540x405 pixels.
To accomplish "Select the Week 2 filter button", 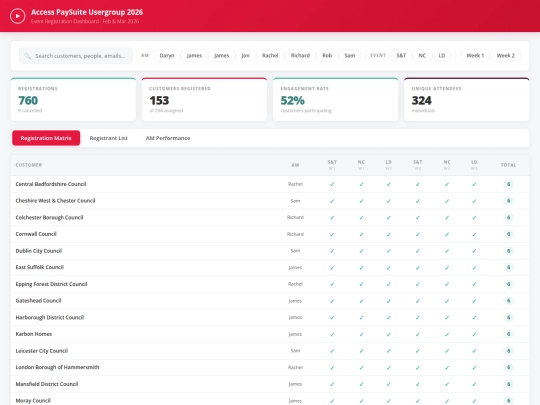I will click(x=506, y=55).
